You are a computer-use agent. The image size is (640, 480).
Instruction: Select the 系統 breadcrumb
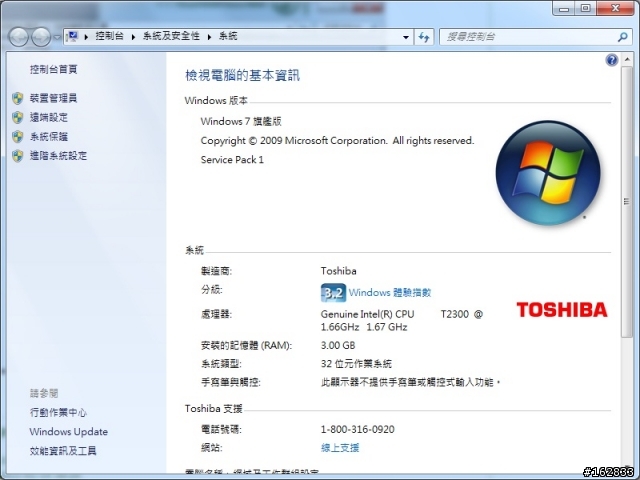coord(228,36)
